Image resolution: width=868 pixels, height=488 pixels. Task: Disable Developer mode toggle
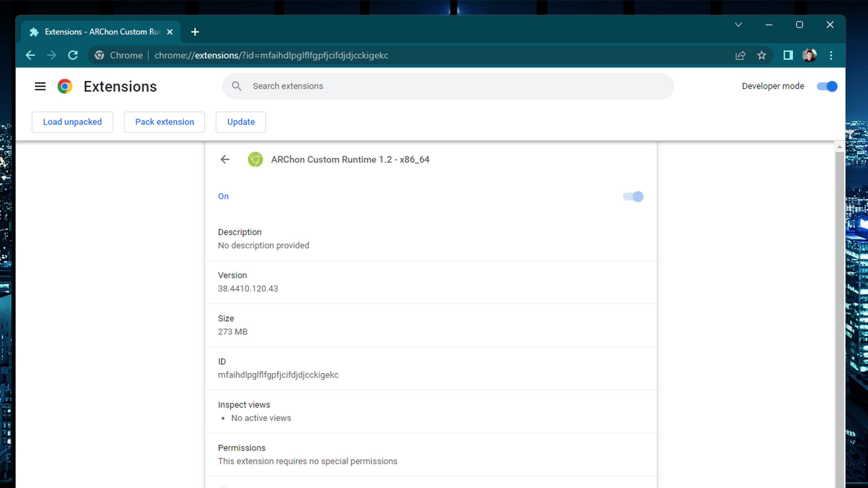[827, 86]
